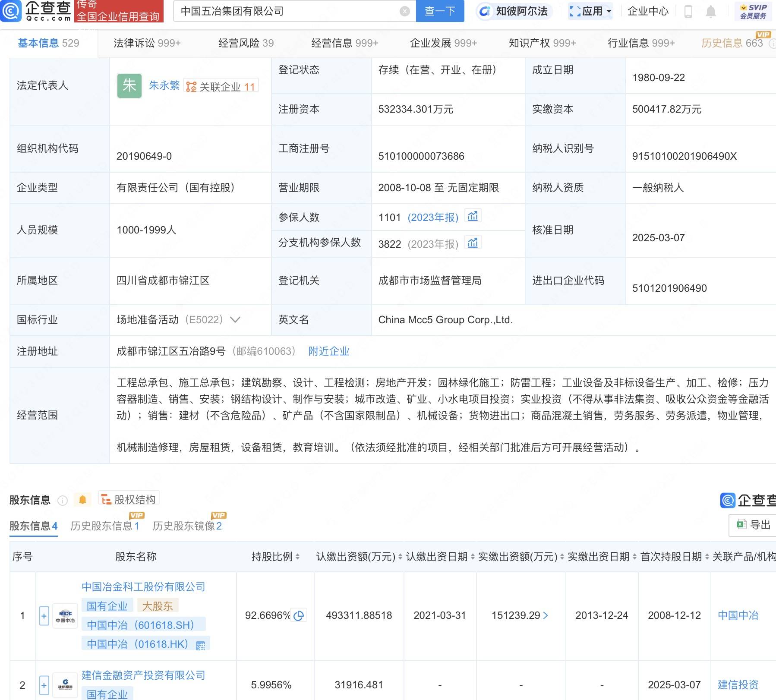Click the 查一下 search button

click(x=440, y=11)
